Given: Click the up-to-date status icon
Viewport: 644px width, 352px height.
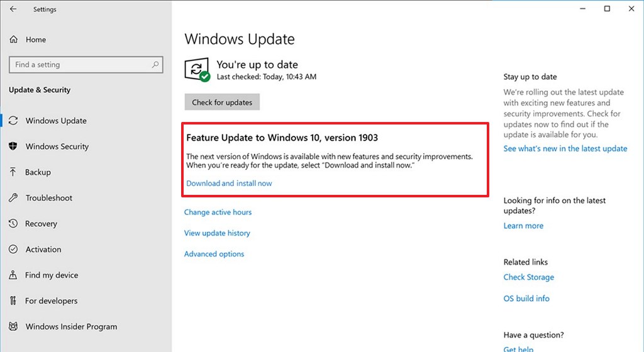Looking at the screenshot, I should point(197,70).
